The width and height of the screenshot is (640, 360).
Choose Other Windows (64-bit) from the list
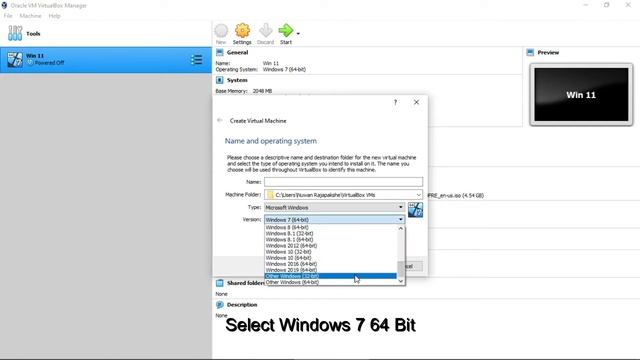[x=331, y=282]
